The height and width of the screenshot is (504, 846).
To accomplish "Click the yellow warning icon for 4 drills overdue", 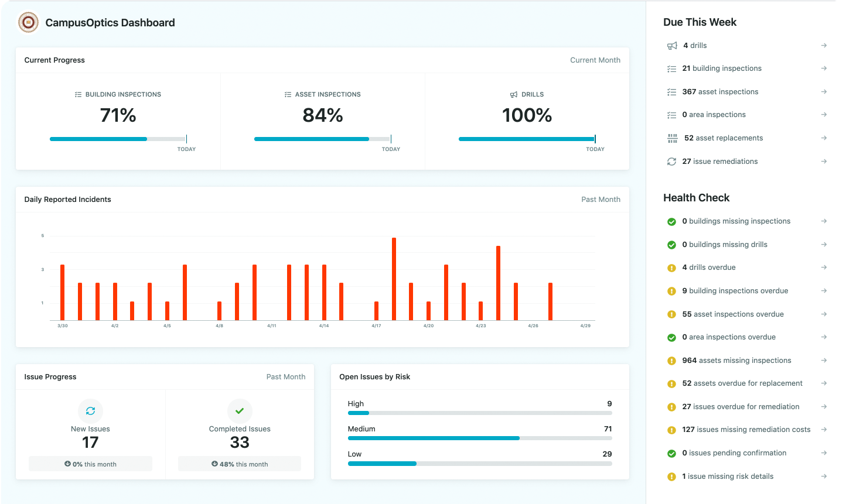I will [672, 268].
